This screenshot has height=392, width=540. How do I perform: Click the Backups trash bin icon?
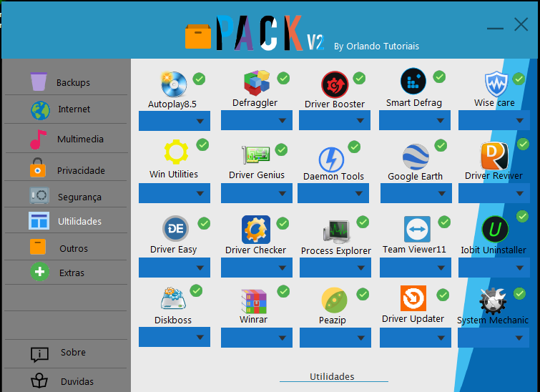point(39,82)
